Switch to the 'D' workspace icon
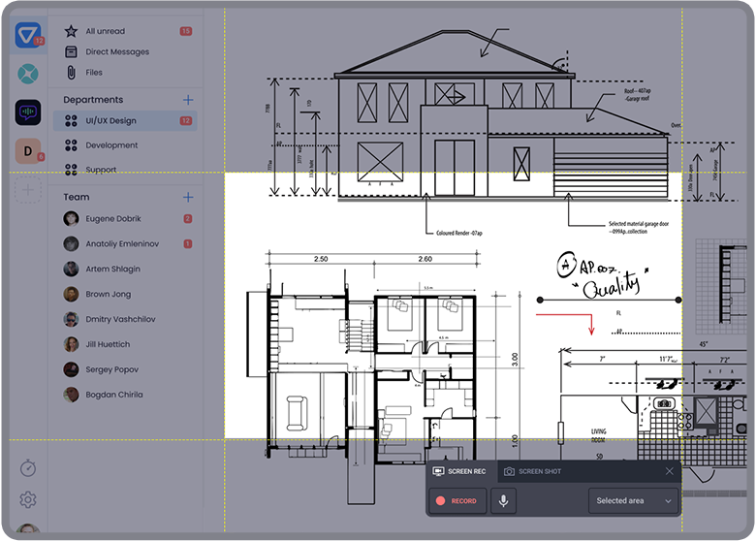 [28, 150]
